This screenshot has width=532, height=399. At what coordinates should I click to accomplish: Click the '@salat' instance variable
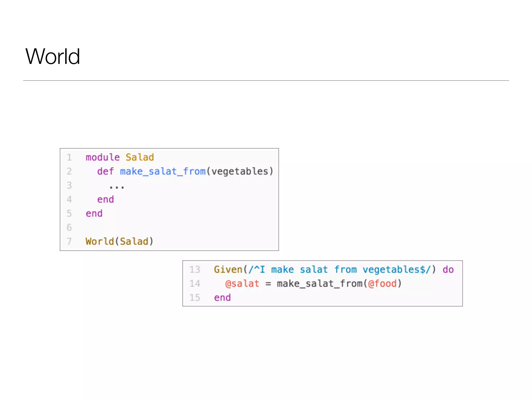[242, 284]
